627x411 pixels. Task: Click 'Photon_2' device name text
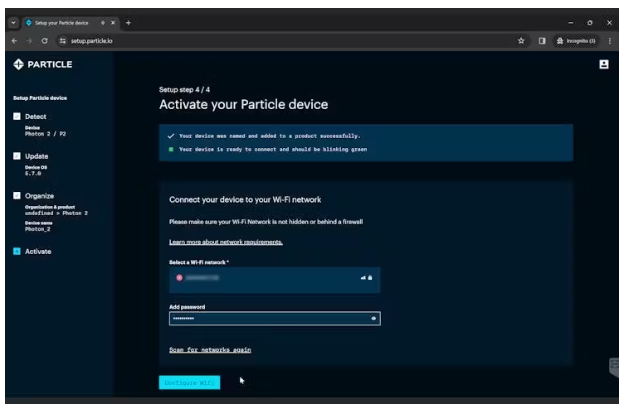[x=38, y=229]
